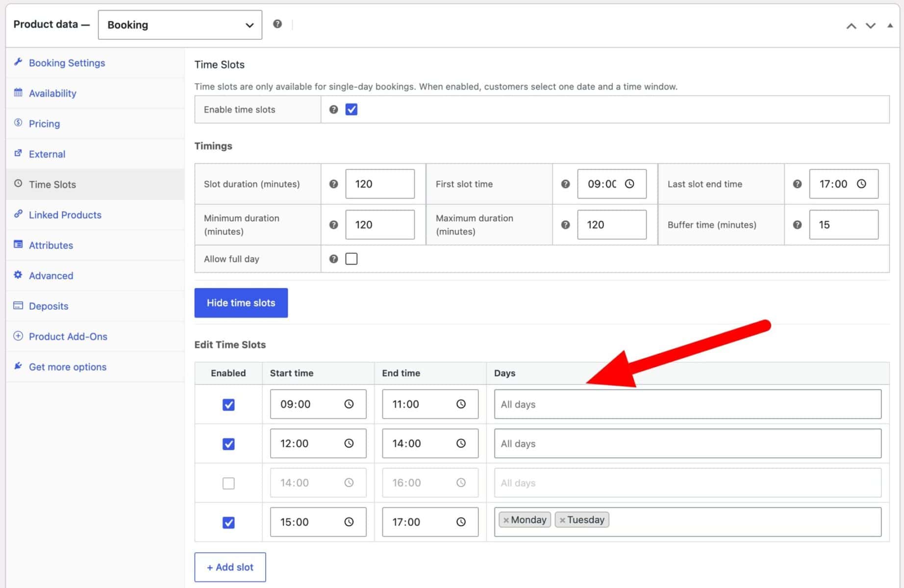Image resolution: width=904 pixels, height=588 pixels.
Task: Click the link icon next to Linked Products
Action: coord(18,214)
